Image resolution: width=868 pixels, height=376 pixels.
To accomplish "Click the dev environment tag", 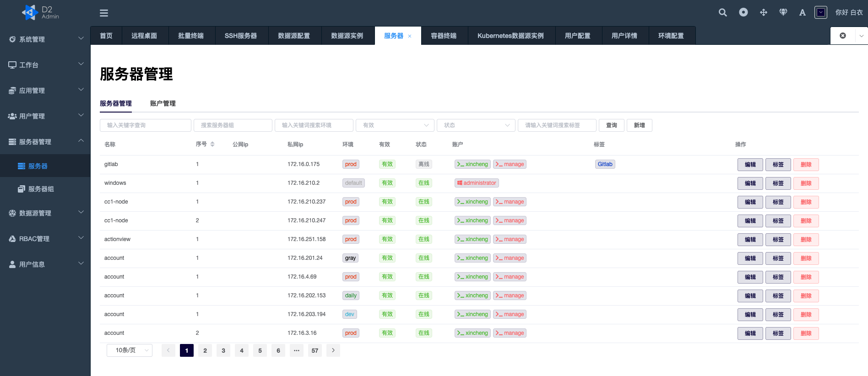I will coord(350,314).
